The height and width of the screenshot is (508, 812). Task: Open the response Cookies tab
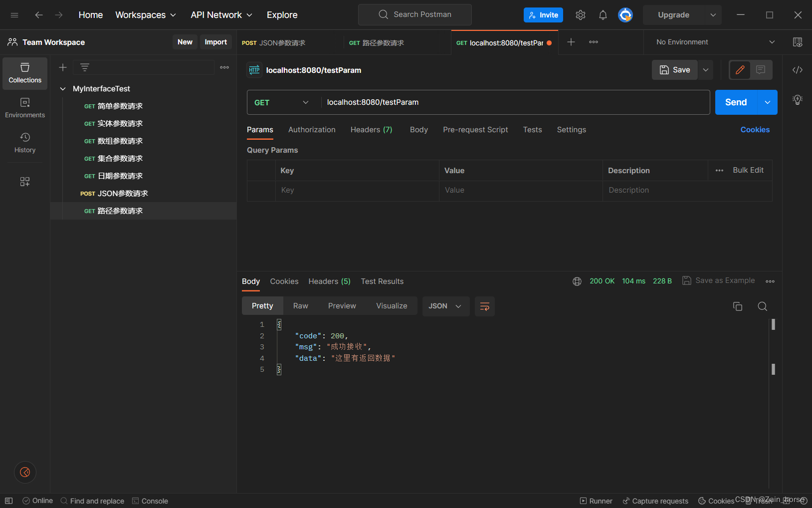[x=284, y=281]
